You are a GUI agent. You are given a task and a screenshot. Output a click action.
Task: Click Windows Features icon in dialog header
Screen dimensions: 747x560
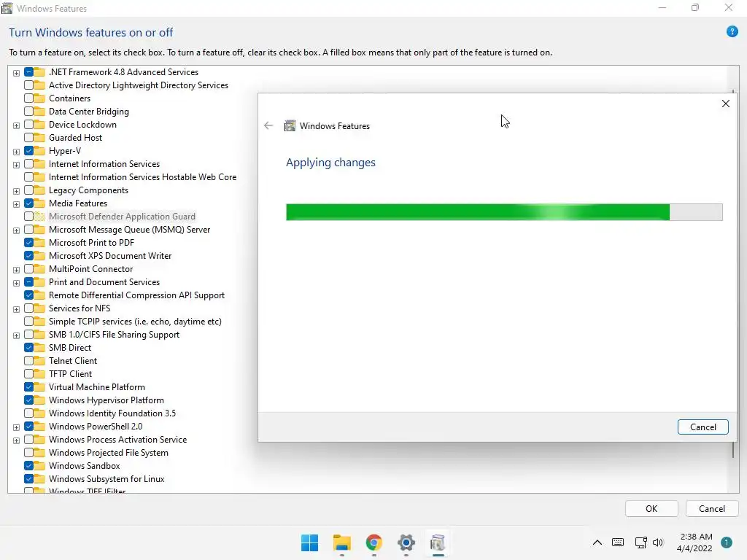290,125
